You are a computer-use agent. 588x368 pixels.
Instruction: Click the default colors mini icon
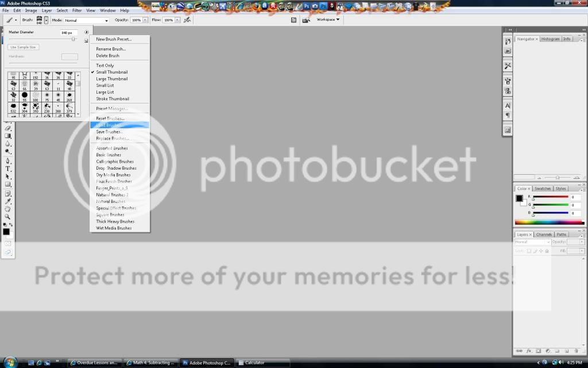point(5,225)
